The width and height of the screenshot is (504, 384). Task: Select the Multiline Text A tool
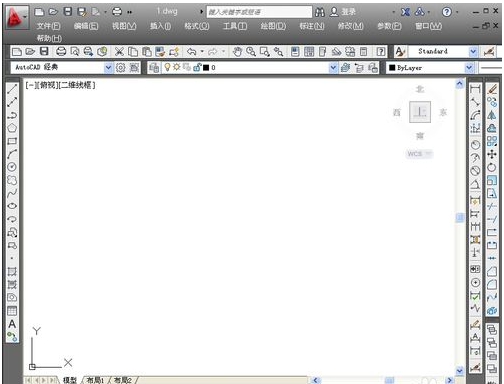[12, 324]
